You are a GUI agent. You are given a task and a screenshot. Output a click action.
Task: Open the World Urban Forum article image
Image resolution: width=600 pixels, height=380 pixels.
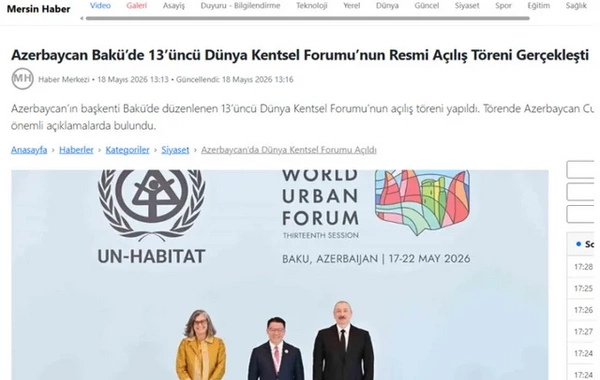click(x=280, y=275)
